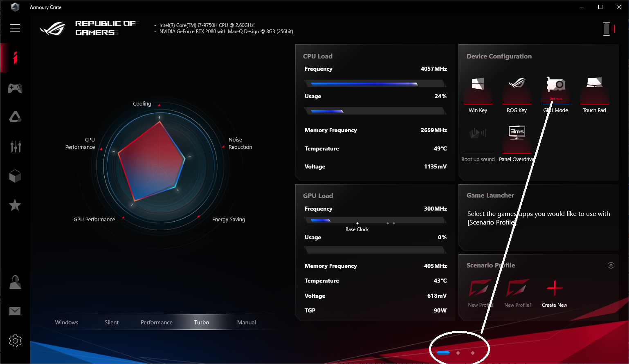Screen dimensions: 629x364
Task: Select the Manual fan mode
Action: point(247,322)
